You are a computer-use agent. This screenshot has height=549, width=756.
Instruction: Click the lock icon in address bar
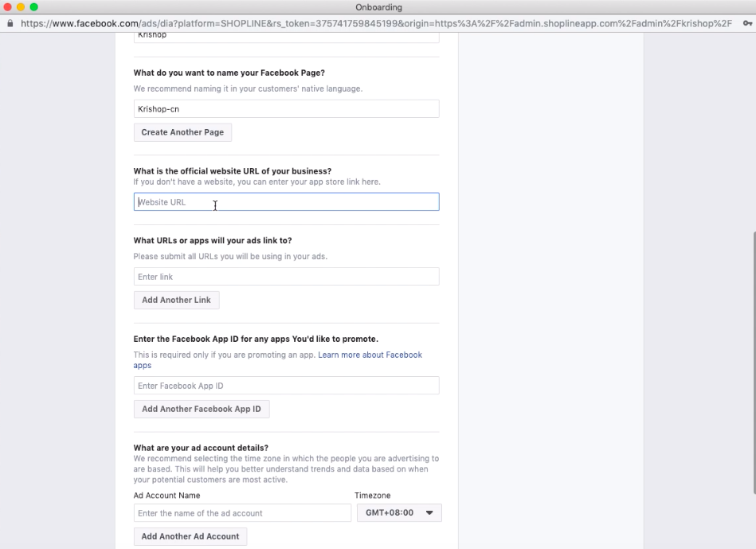click(x=10, y=23)
